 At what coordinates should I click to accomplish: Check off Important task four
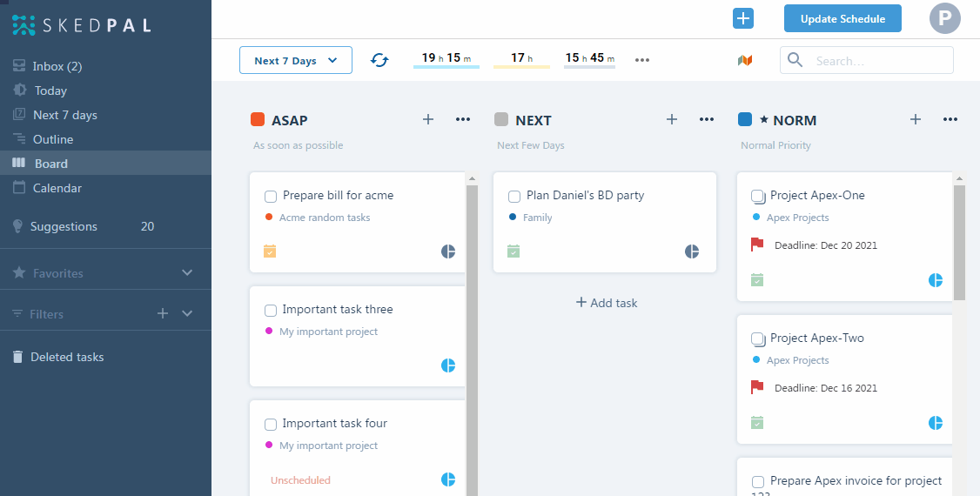[x=271, y=425]
